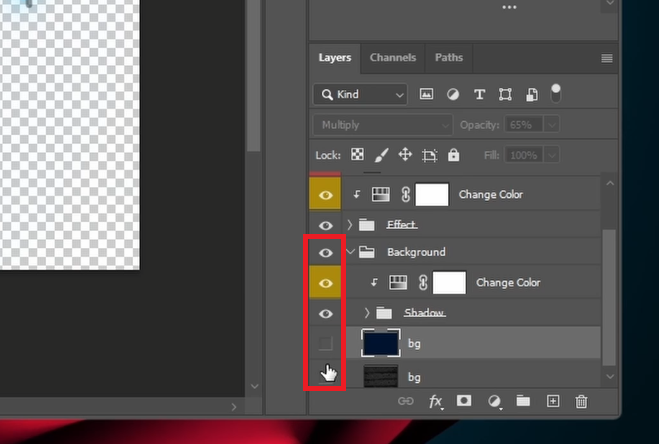Open the Kind filter dropdown
The width and height of the screenshot is (659, 444).
click(x=360, y=94)
